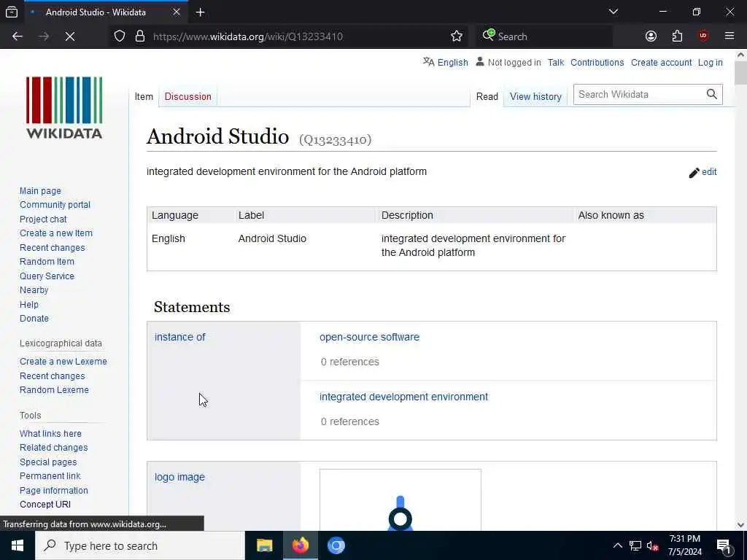This screenshot has height=560, width=747.
Task: Click the pencil edit icon beside description
Action: 694,172
